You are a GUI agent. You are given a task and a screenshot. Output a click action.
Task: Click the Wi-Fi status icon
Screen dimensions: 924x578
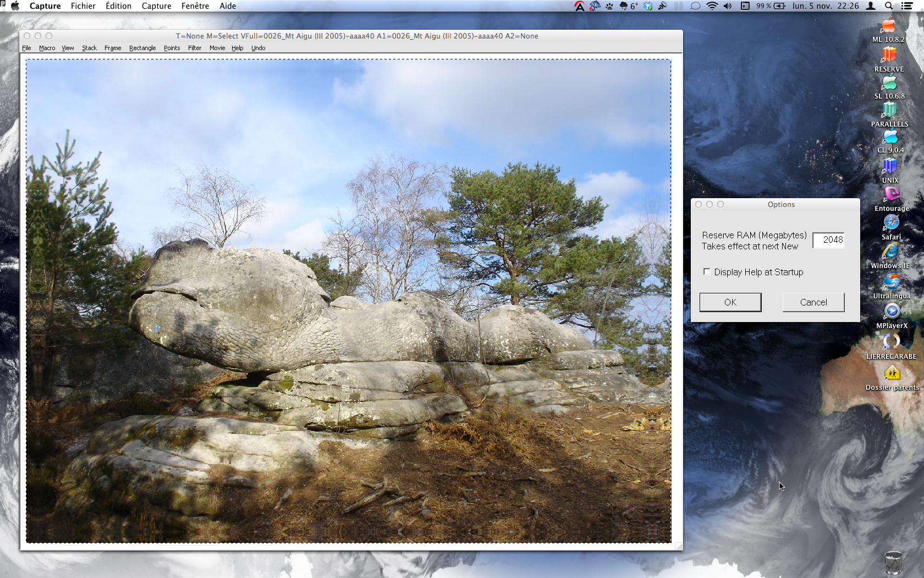[712, 6]
